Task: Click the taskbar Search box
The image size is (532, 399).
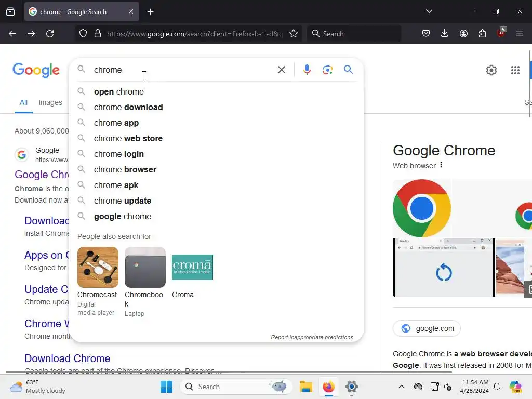Action: point(236,387)
